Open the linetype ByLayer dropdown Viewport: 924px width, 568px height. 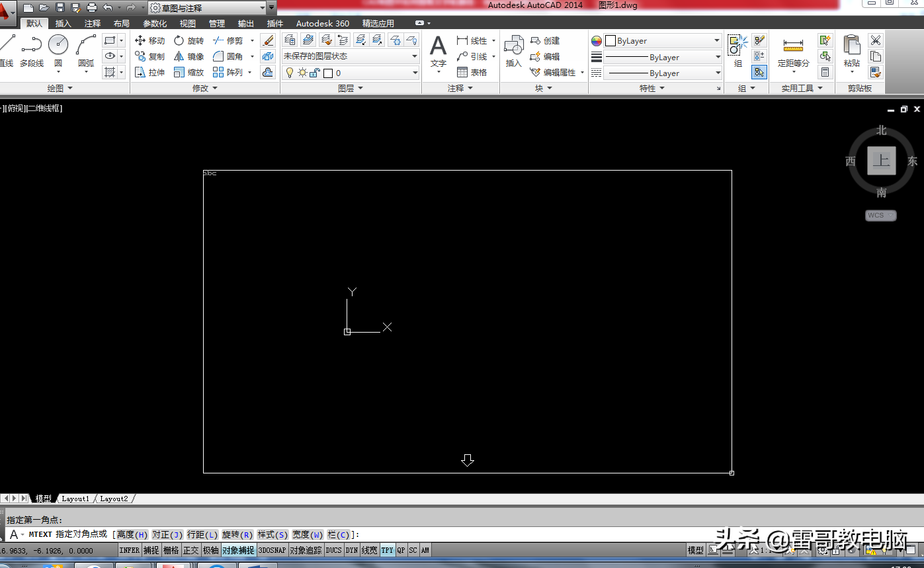[x=663, y=73]
